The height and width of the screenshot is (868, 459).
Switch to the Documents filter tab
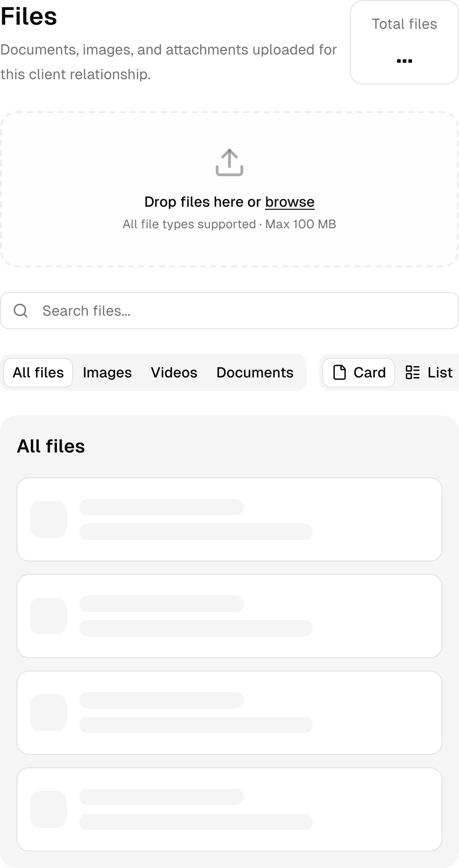(255, 373)
